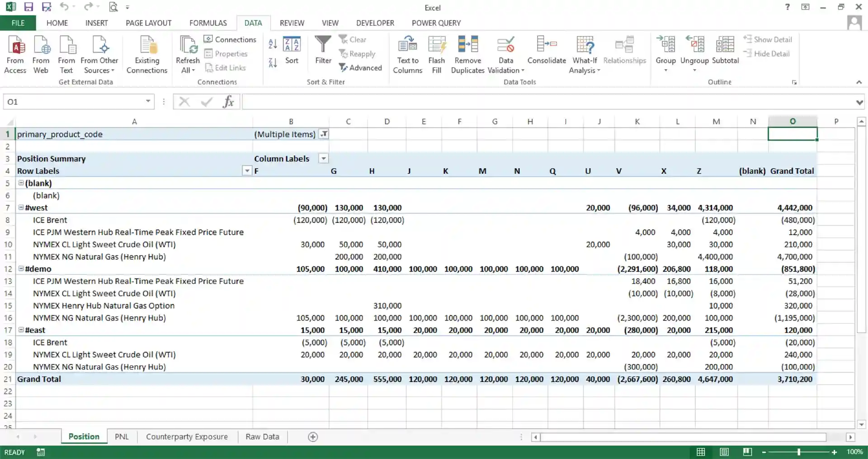Collapse the #west group
Screen dimensions: 868x459
21,208
